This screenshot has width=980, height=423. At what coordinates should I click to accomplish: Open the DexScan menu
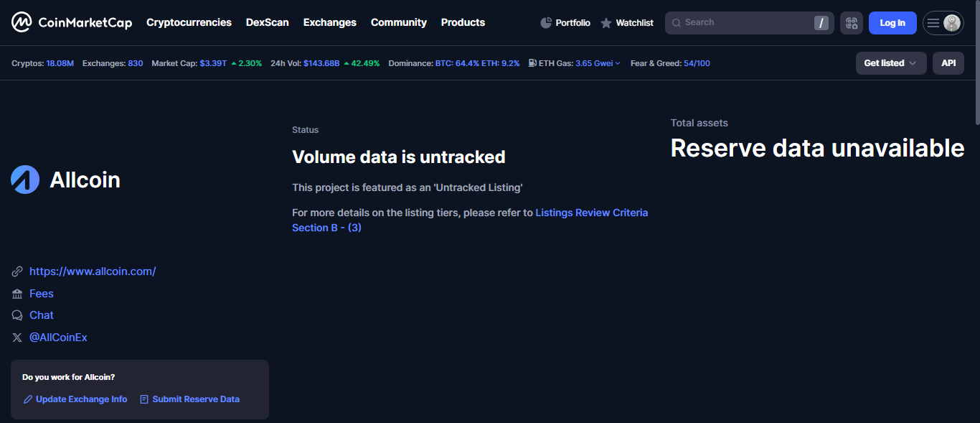pos(268,22)
